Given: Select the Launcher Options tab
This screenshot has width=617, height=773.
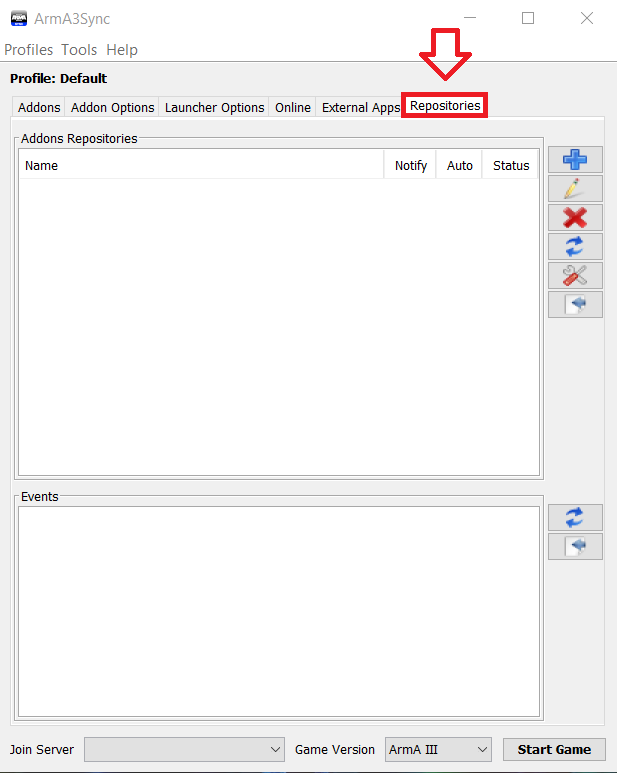Looking at the screenshot, I should 214,107.
